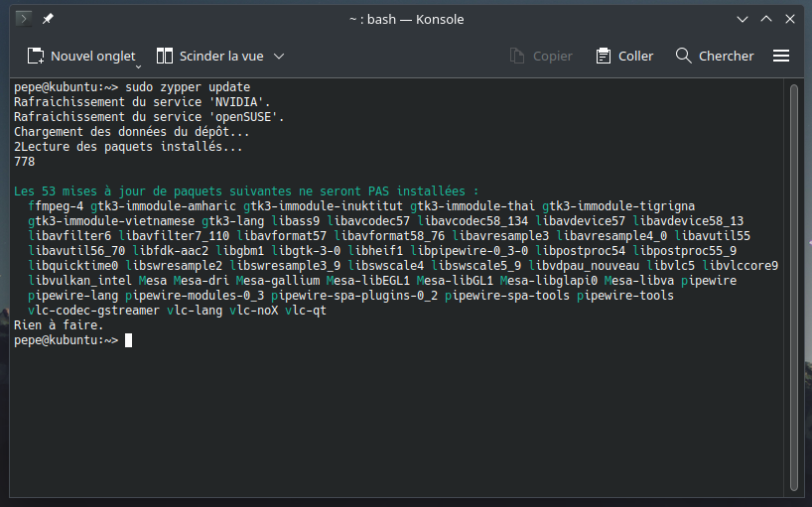Click package 'libavutil56_70'
The width and height of the screenshot is (812, 507).
[76, 251]
